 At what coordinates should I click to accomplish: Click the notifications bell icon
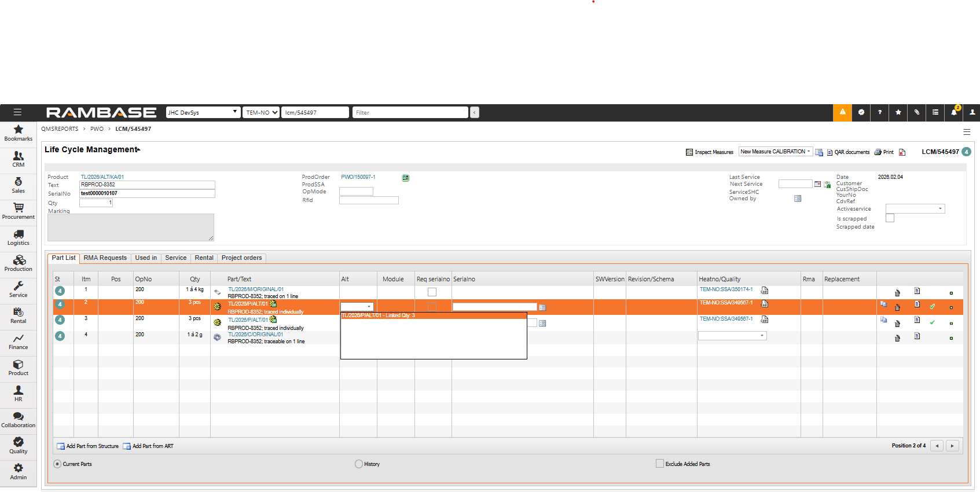click(x=953, y=112)
